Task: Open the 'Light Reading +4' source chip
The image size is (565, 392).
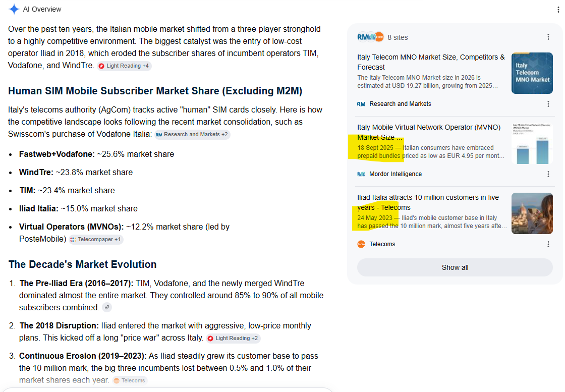Action: click(124, 66)
